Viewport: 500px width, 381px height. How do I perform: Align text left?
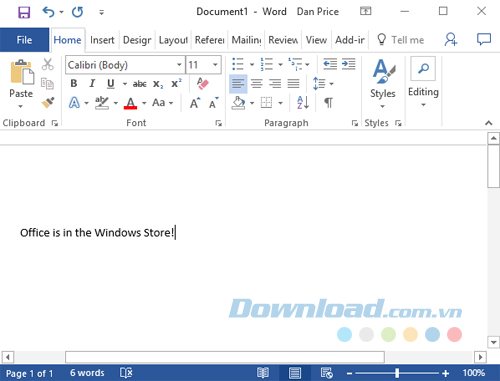click(238, 83)
